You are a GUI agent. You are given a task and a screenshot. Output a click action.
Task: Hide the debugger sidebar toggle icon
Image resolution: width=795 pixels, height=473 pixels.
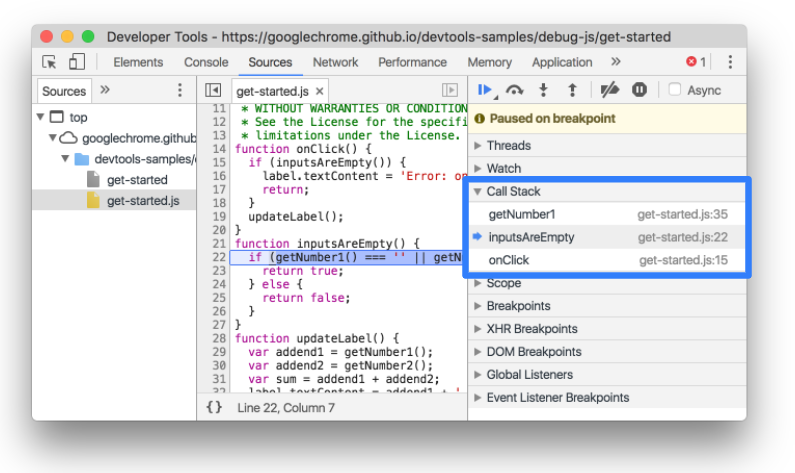pos(450,90)
